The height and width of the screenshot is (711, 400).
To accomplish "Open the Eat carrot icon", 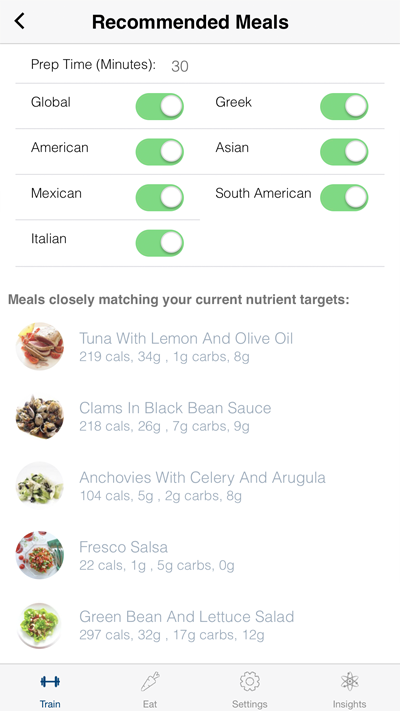I will pos(150,681).
